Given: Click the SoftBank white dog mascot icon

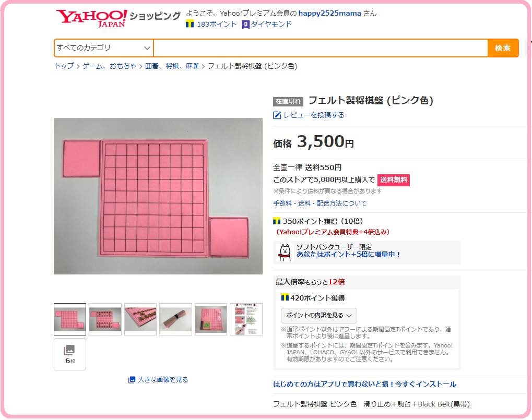Looking at the screenshot, I should 285,253.
